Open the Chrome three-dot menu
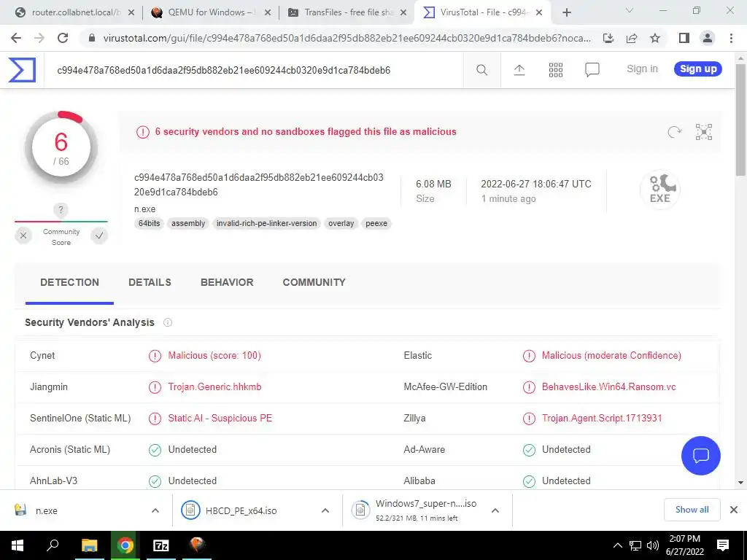 pos(731,38)
